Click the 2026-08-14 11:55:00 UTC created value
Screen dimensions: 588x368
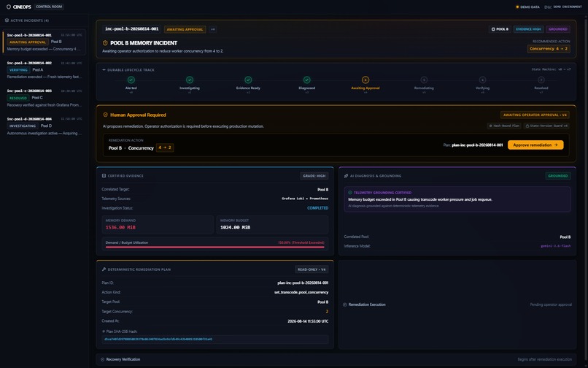coord(308,321)
